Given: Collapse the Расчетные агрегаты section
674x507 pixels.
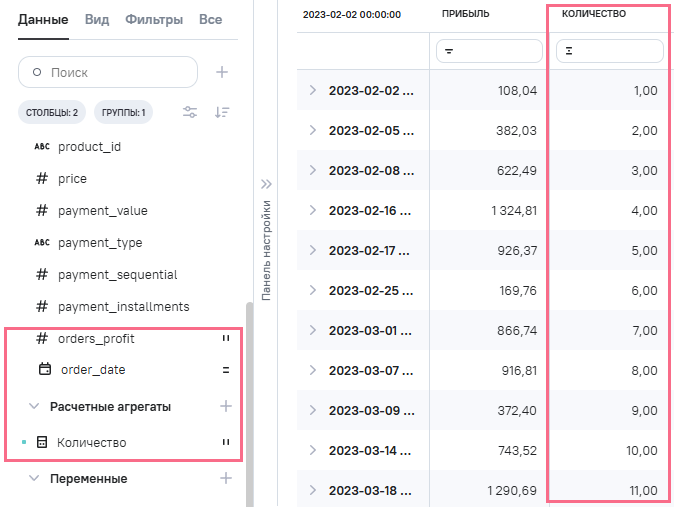Looking at the screenshot, I should coord(34,407).
